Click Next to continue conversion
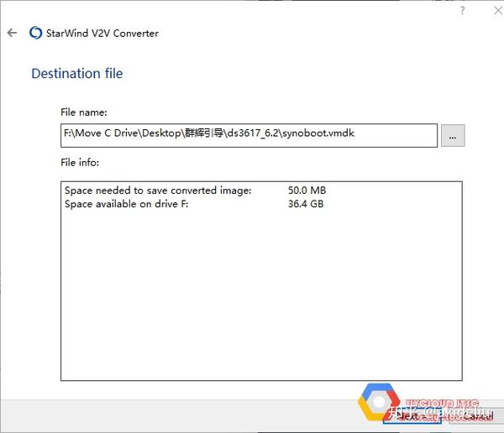Screen dimensions: 504x433 (412, 416)
